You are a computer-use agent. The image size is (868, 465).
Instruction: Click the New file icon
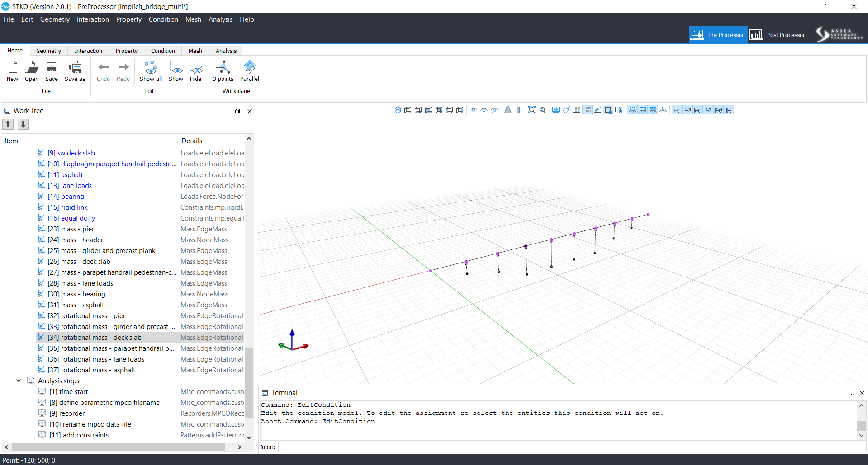pos(13,71)
